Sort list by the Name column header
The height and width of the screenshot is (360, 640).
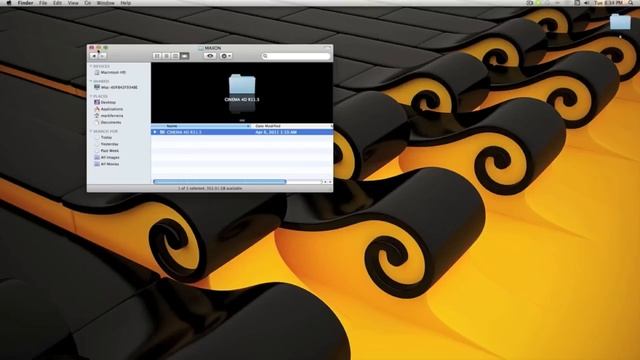click(x=202, y=126)
